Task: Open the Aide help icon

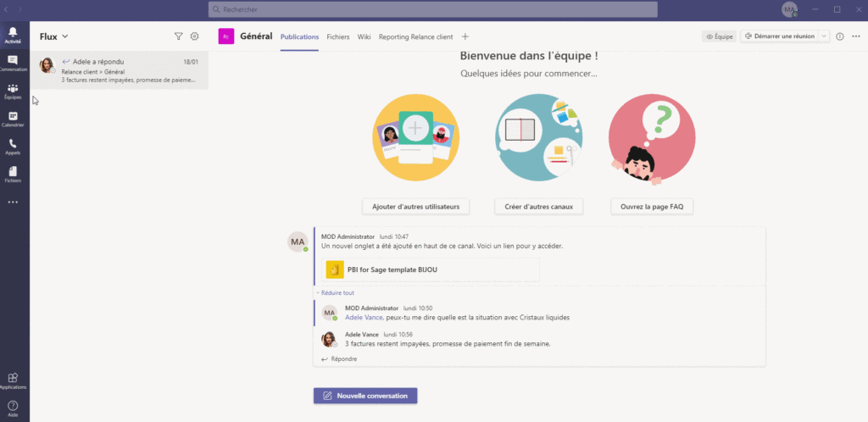Action: (x=14, y=408)
